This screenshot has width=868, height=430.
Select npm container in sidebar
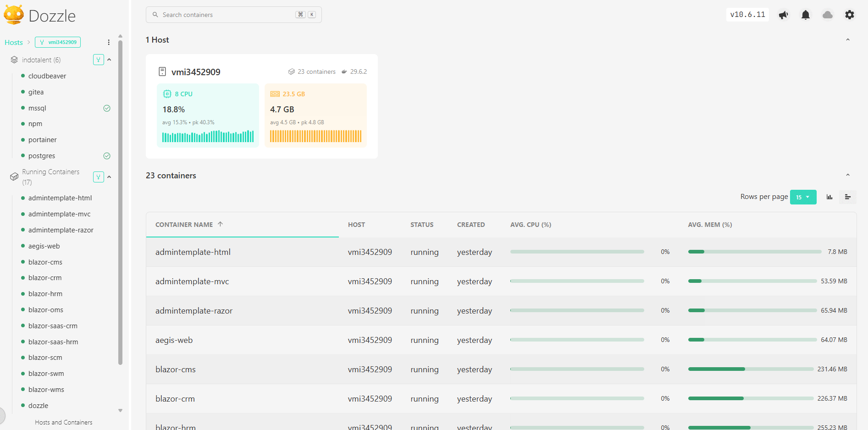pyautogui.click(x=35, y=124)
